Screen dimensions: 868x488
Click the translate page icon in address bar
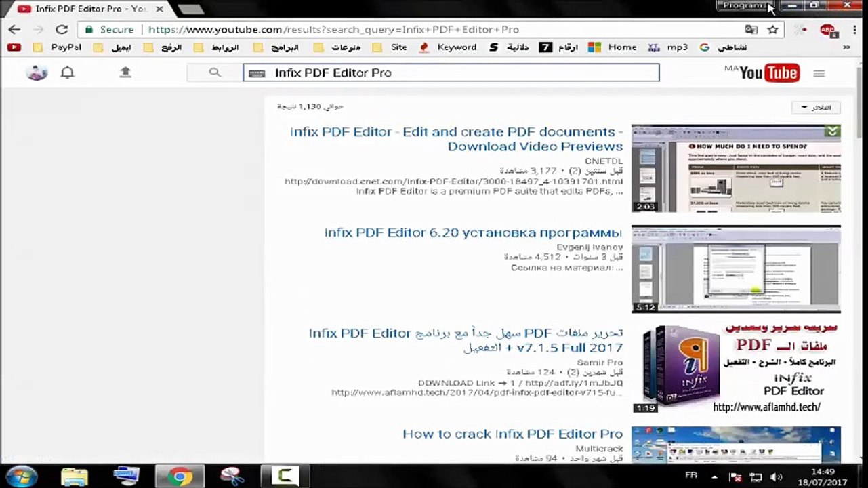751,30
